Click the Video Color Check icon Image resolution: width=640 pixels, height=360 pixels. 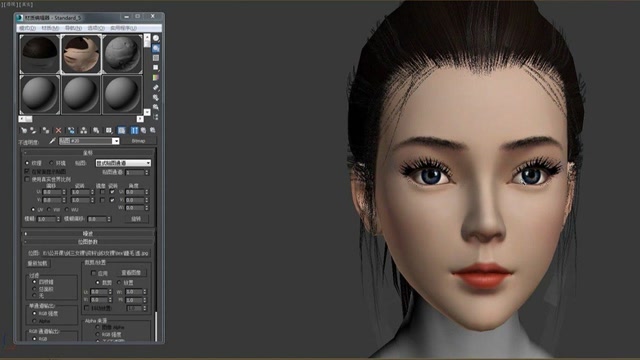(156, 78)
